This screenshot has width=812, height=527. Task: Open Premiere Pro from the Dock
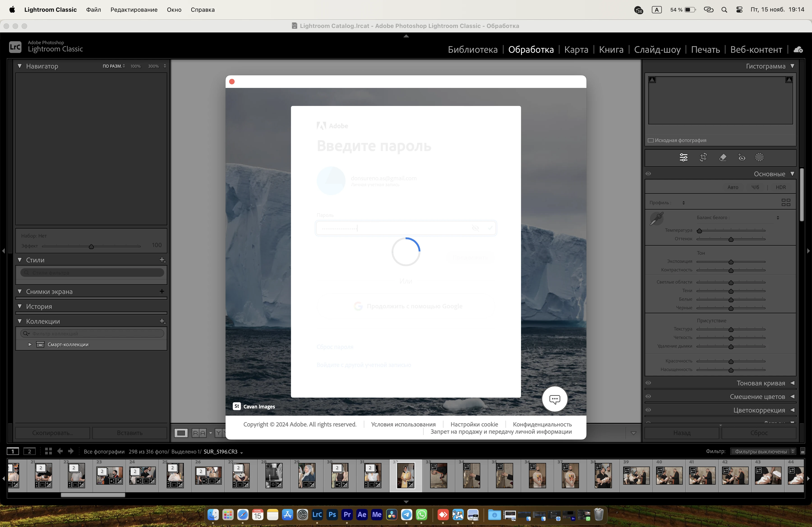pos(347,515)
